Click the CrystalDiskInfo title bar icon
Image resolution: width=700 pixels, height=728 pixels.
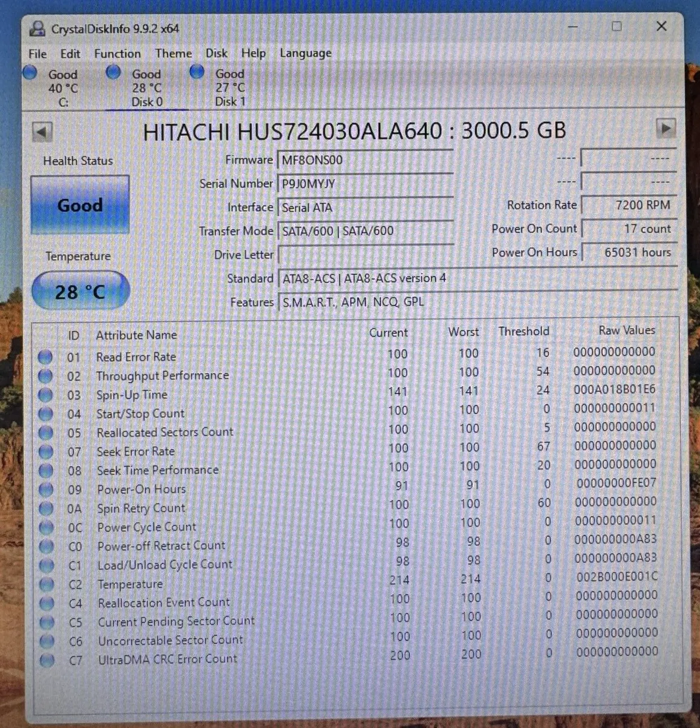coord(38,29)
